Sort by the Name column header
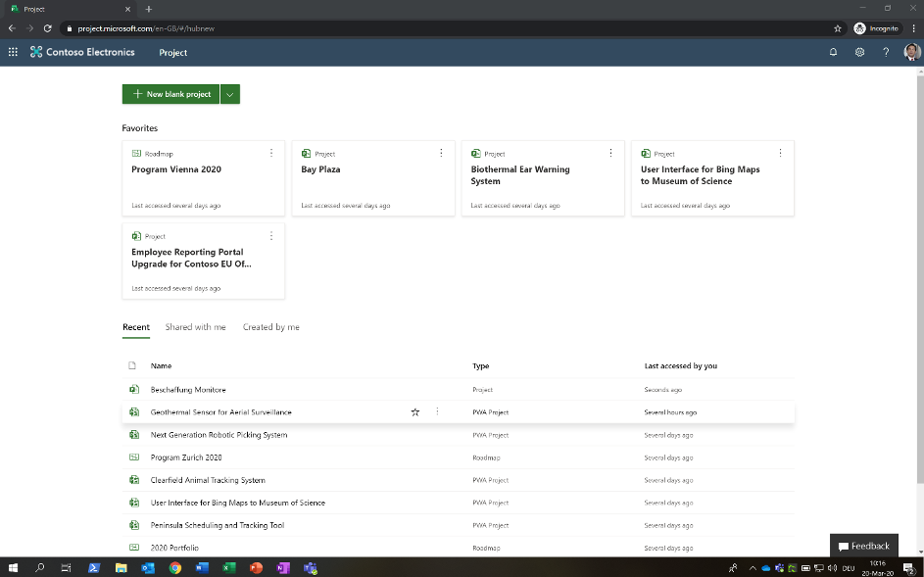This screenshot has height=577, width=924. [161, 366]
